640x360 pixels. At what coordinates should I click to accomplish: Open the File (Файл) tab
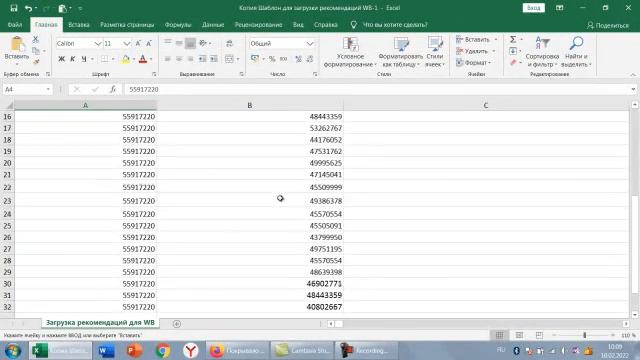coord(15,25)
